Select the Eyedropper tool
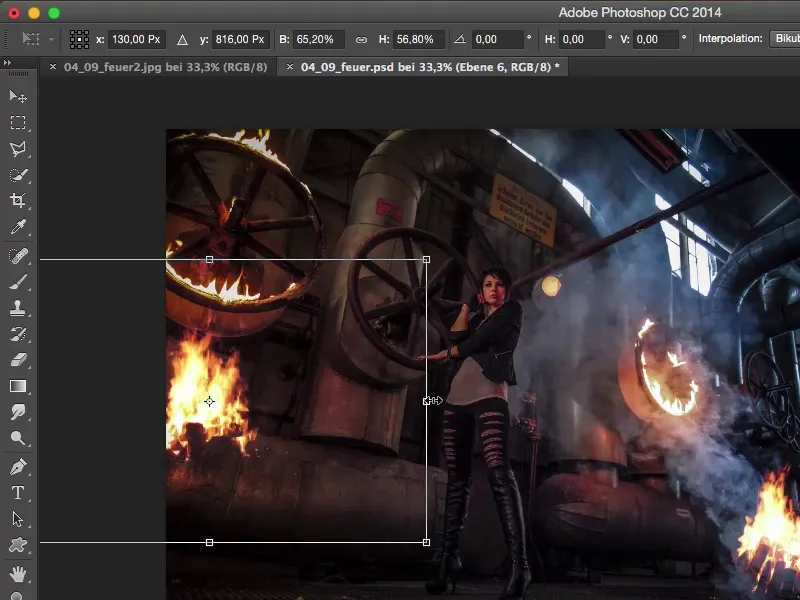 click(x=18, y=227)
